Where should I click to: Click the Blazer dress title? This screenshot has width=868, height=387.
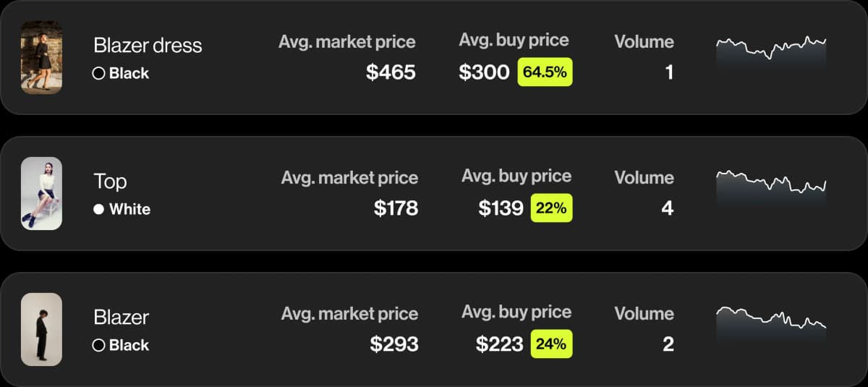[x=148, y=46]
